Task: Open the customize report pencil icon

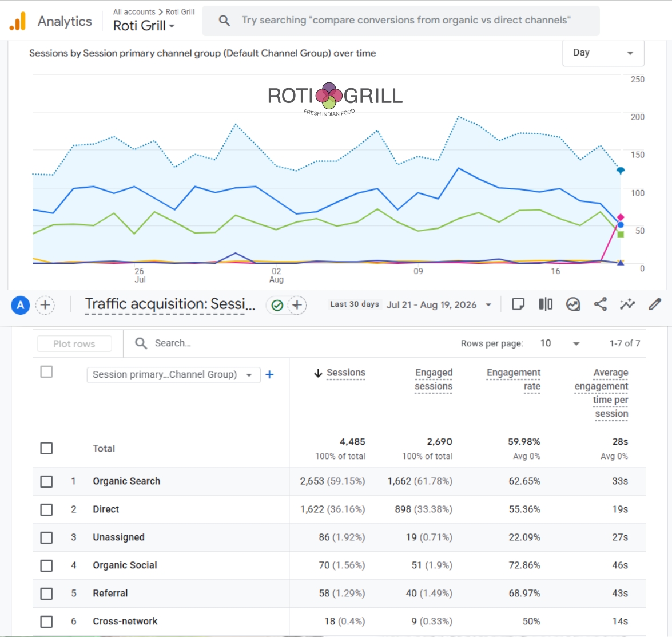Action: 654,304
